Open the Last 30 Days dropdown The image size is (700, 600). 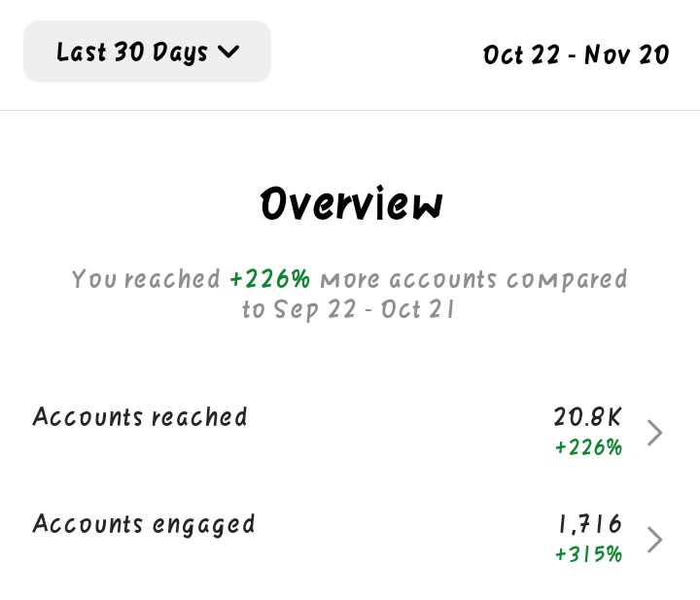147,52
